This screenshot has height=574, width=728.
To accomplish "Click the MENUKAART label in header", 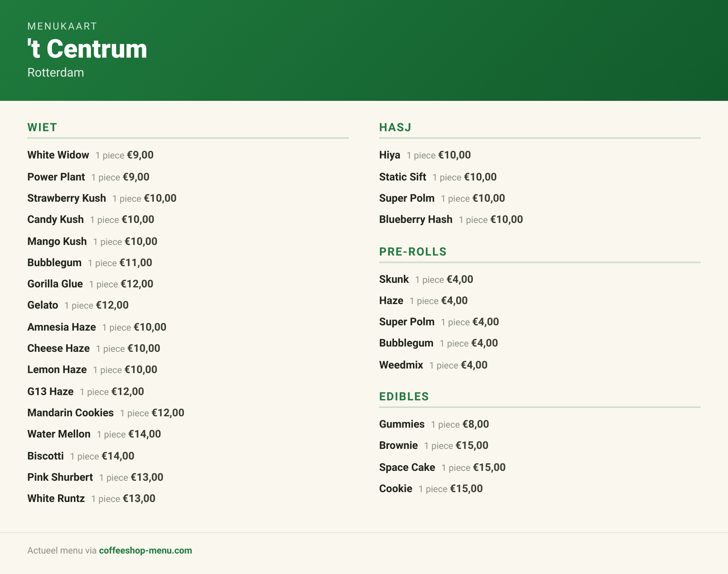I will coord(62,26).
